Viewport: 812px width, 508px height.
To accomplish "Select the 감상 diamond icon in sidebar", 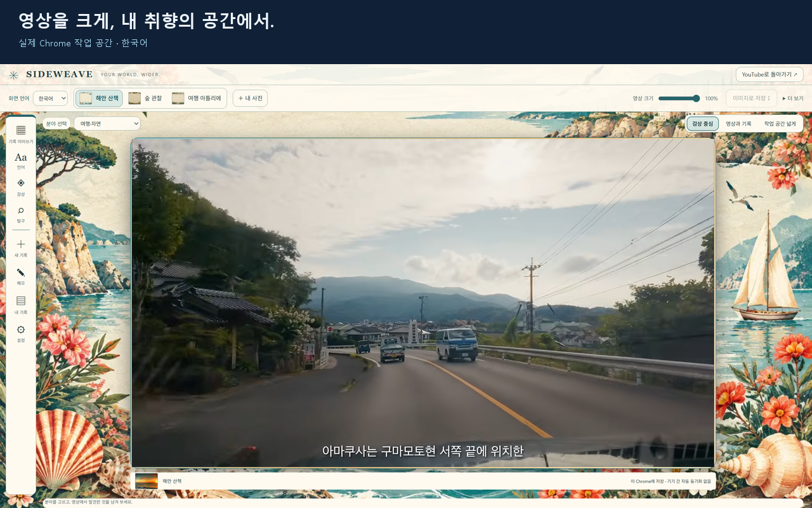I will click(21, 183).
